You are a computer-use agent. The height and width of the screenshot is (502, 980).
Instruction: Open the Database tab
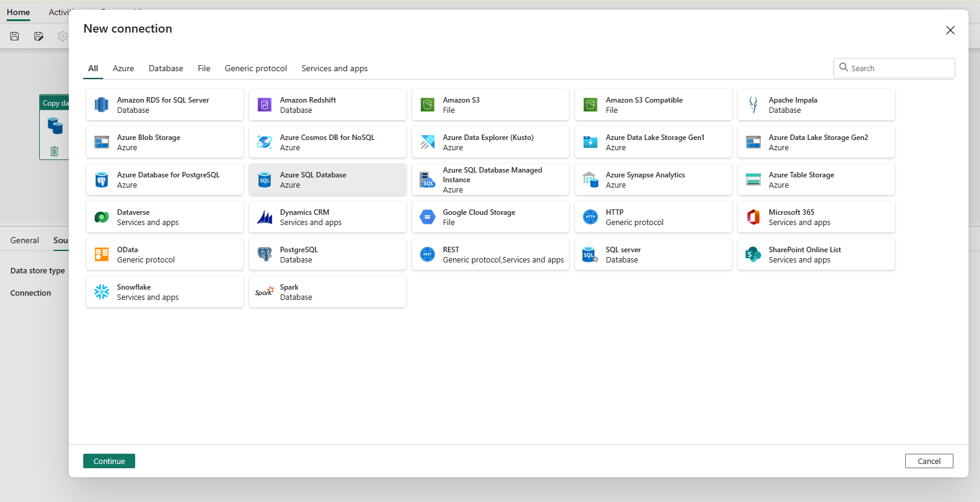click(x=166, y=68)
